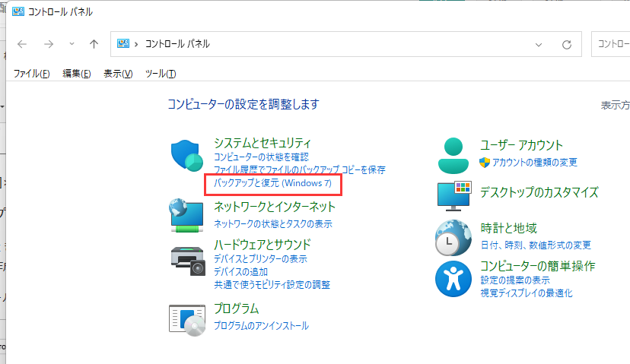The height and width of the screenshot is (364, 630).
Task: Open システムとセキュリティ category
Action: tap(262, 143)
